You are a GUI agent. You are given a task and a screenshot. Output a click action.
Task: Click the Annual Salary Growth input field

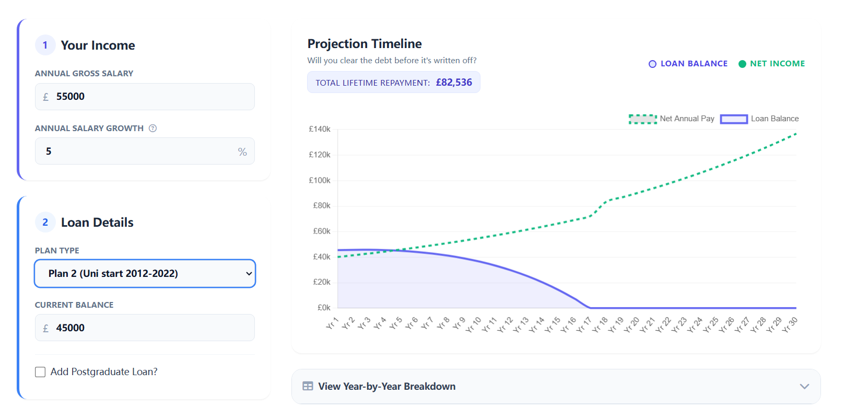click(138, 152)
